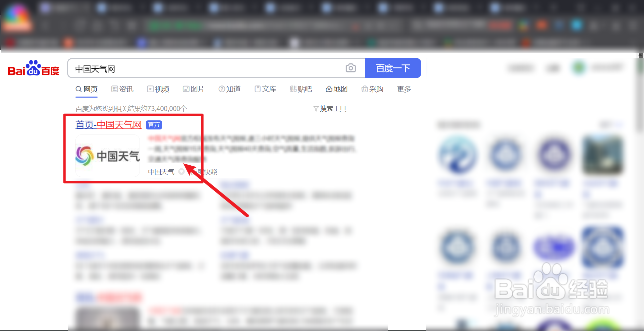Open the 更多 dropdown menu

click(x=404, y=89)
